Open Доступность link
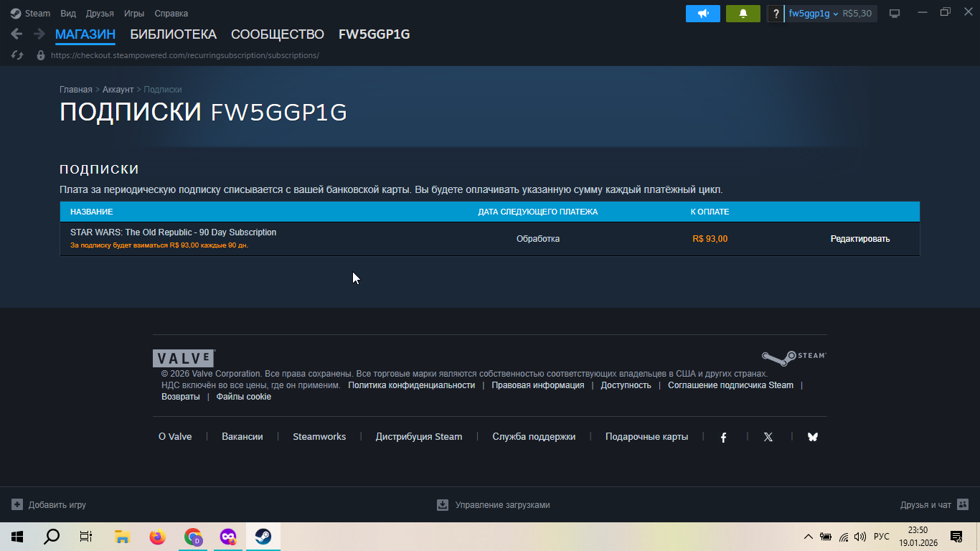980x551 pixels. [x=626, y=385]
